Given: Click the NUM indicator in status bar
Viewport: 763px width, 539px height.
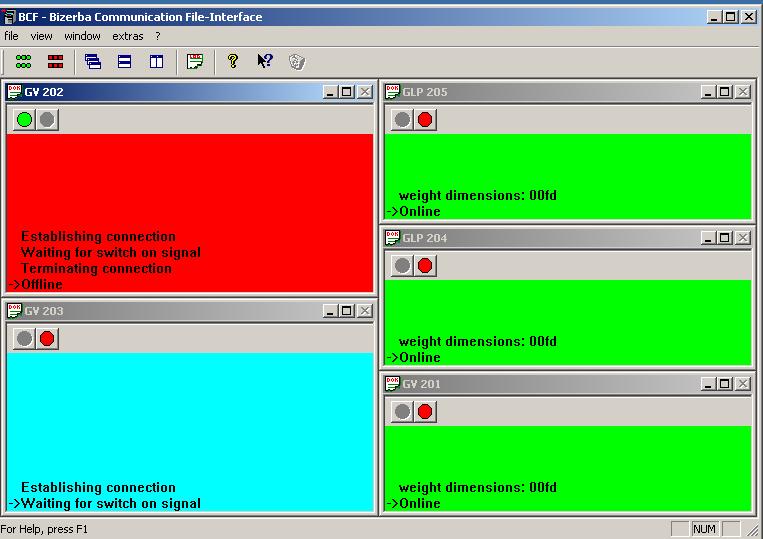Looking at the screenshot, I should tap(704, 529).
